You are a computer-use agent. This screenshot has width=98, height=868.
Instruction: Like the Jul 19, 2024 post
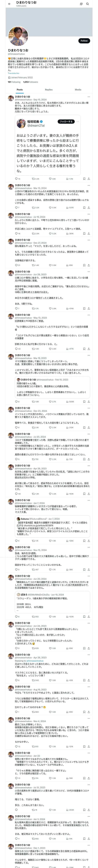pyautogui.click(x=51, y=233)
